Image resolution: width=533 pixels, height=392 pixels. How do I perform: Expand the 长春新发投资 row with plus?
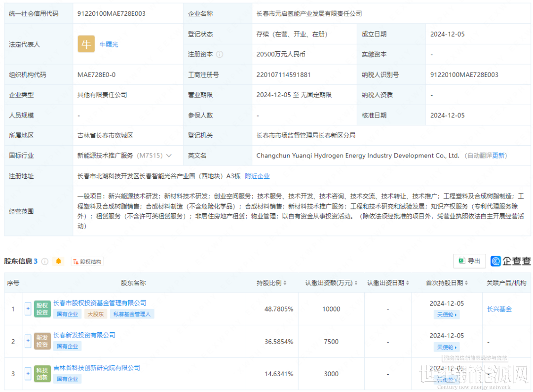pos(28,341)
